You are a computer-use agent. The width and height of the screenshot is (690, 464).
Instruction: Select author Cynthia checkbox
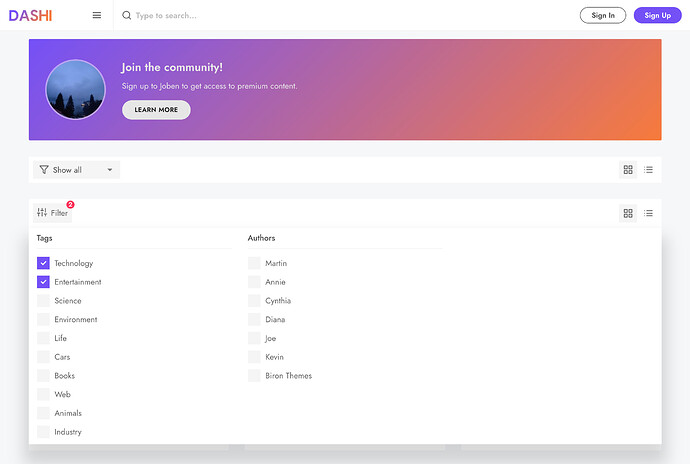(254, 301)
